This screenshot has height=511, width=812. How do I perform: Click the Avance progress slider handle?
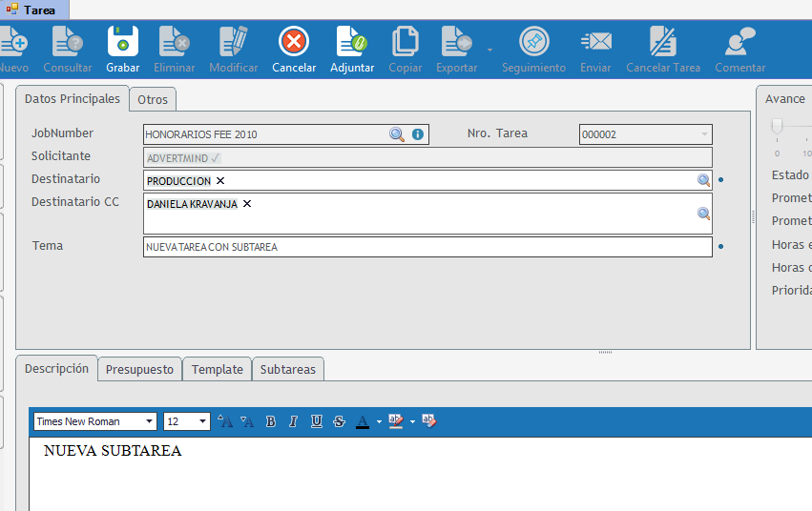pyautogui.click(x=777, y=126)
